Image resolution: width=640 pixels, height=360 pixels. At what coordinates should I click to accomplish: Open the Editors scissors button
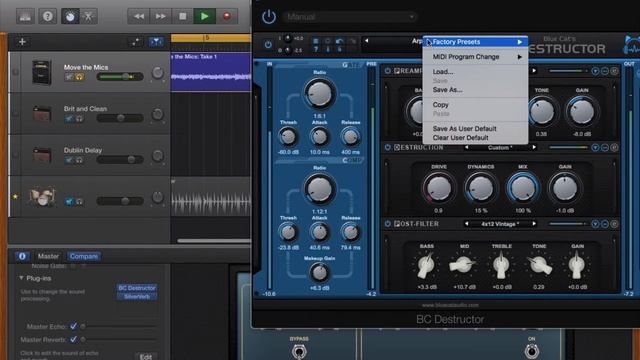click(x=88, y=16)
